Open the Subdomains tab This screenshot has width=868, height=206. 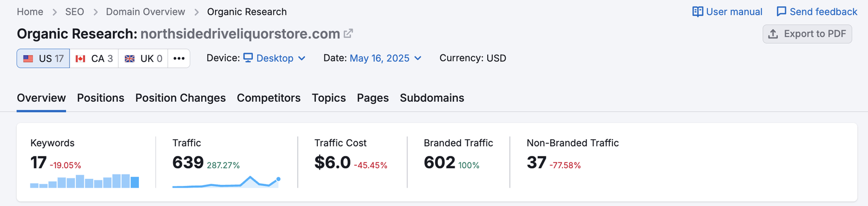click(x=432, y=98)
